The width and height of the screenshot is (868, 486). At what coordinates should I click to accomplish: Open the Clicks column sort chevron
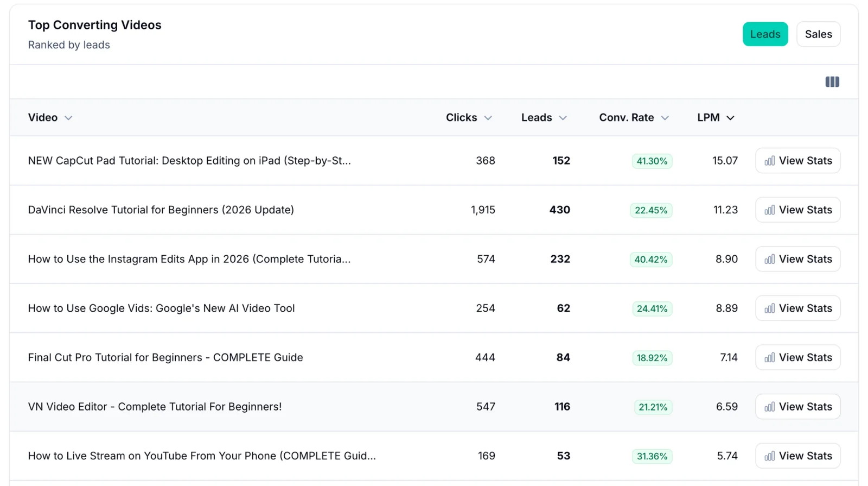(x=488, y=118)
